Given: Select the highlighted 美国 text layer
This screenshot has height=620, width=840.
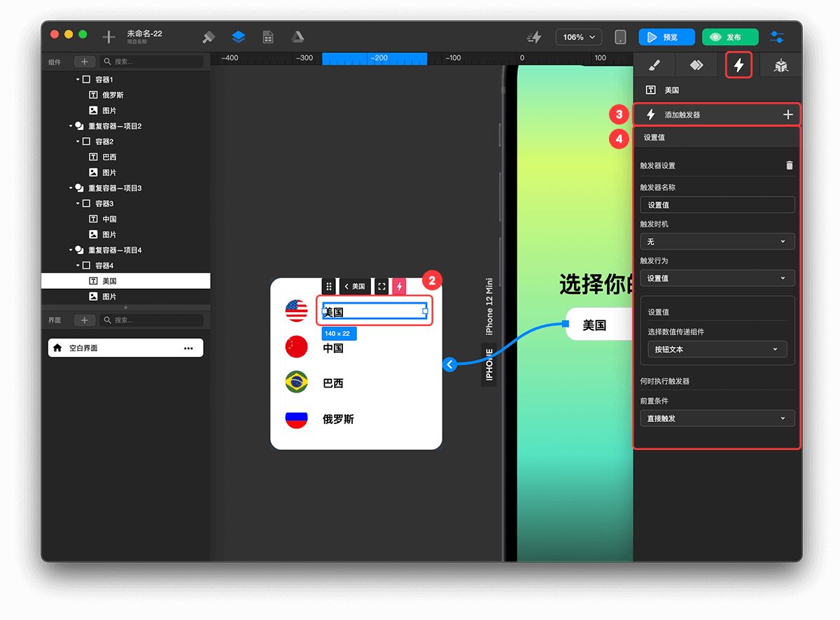Looking at the screenshot, I should (126, 281).
